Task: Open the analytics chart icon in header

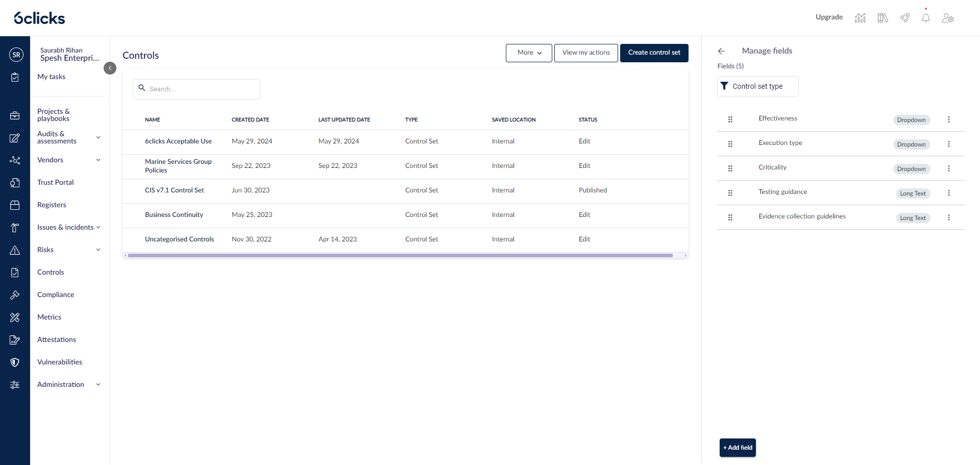Action: point(860,18)
